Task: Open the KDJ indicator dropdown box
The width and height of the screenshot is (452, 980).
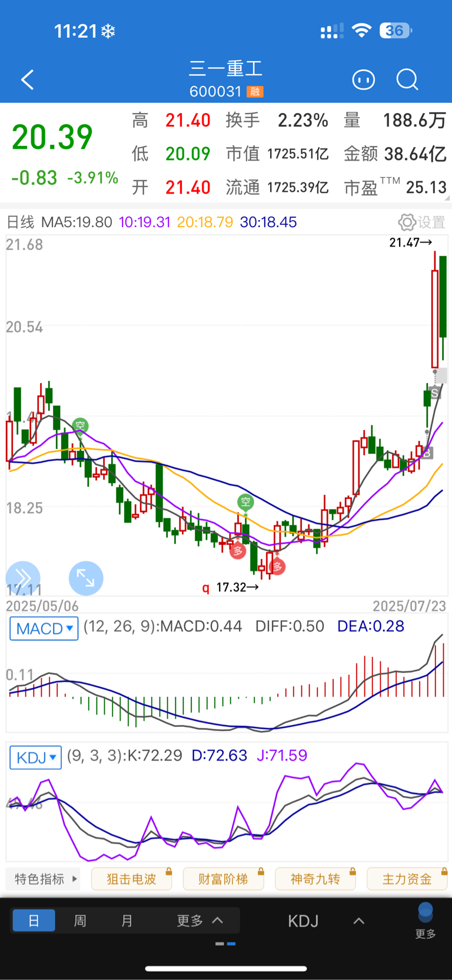Action: coord(35,758)
